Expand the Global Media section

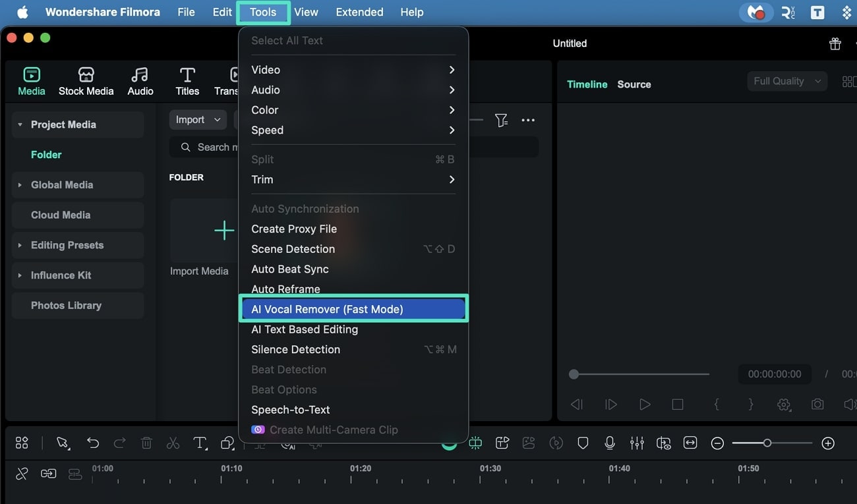[x=20, y=185]
